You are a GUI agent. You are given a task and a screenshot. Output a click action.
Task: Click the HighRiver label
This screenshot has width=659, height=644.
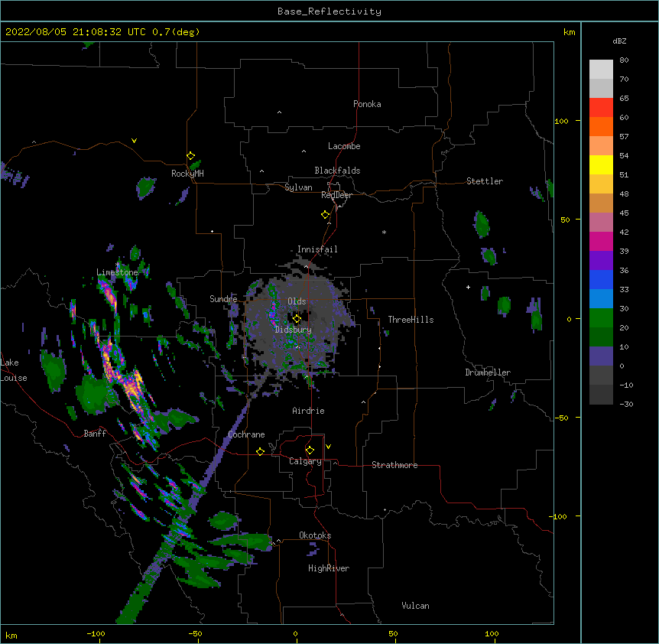coord(329,568)
